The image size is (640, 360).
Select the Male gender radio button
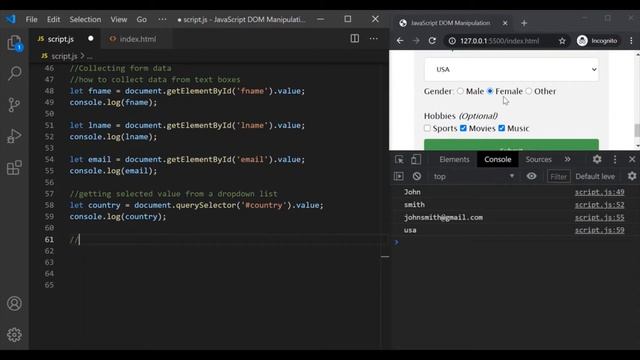tap(460, 91)
